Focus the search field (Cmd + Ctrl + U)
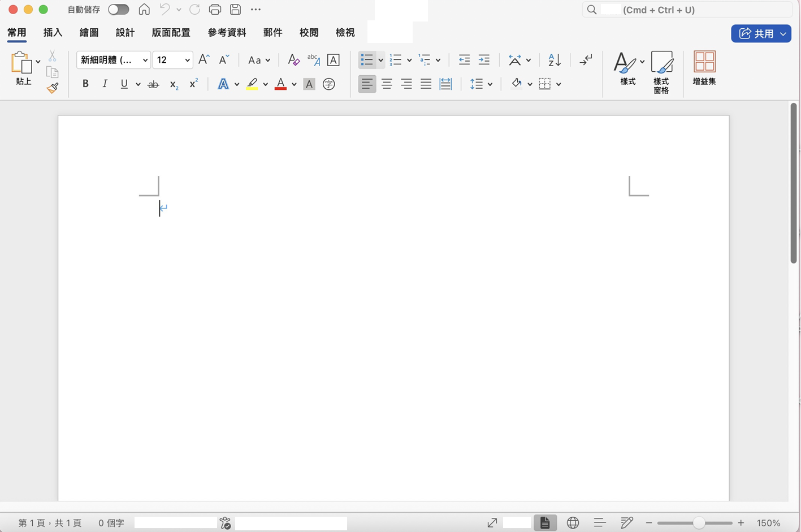Viewport: 801px width, 532px height. (687, 10)
